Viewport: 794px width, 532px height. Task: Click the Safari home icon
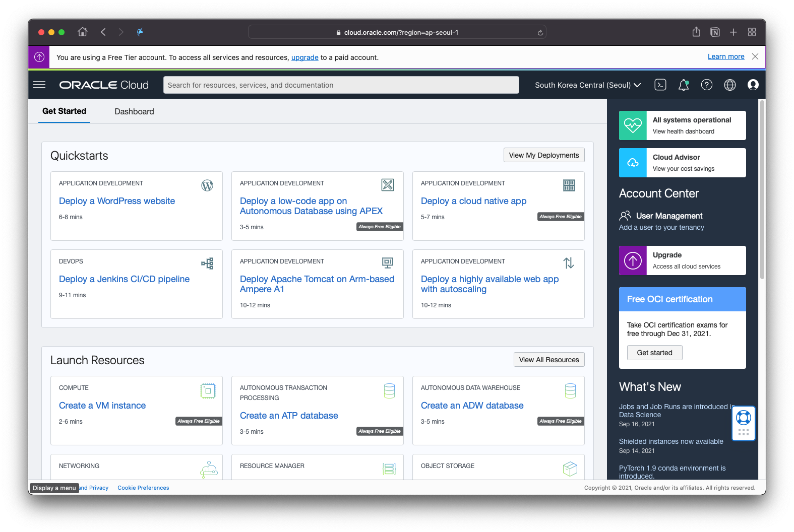pos(83,32)
